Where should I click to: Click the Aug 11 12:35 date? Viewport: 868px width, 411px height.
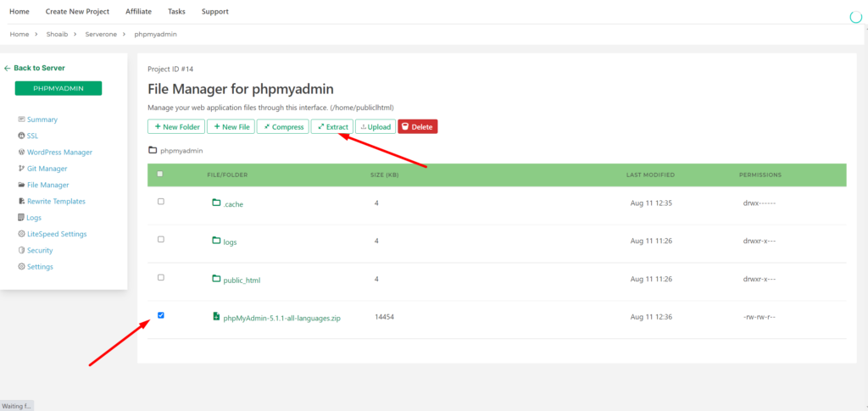[x=651, y=203]
